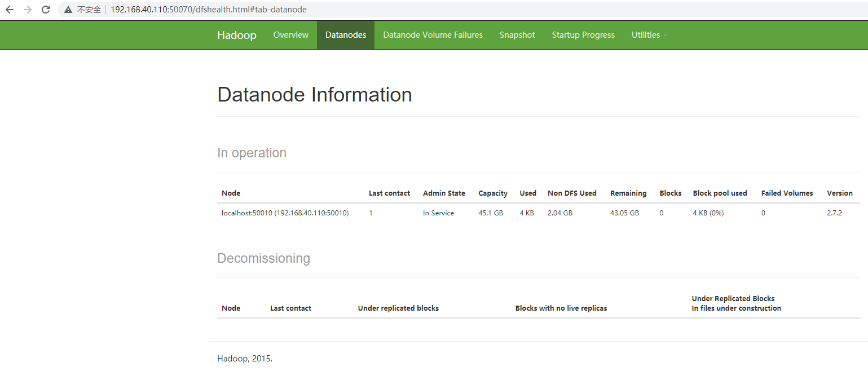Expand the Utilities dropdown menu
The image size is (868, 384).
(649, 35)
